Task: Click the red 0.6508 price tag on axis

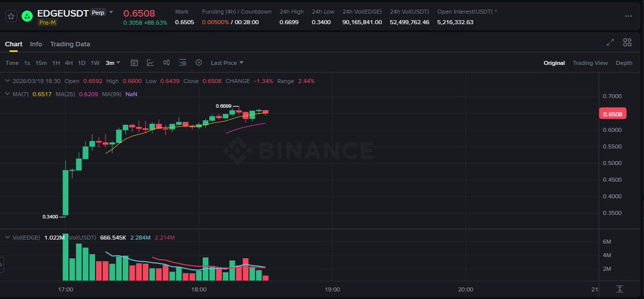Action: [x=612, y=114]
